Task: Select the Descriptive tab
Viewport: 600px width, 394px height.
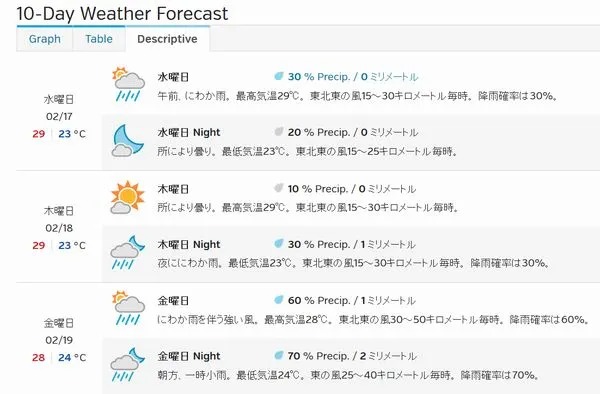Action: pyautogui.click(x=167, y=39)
